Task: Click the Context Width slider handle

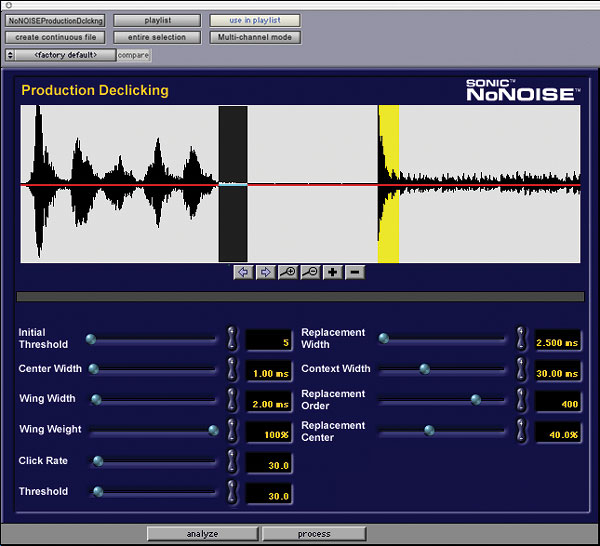Action: tap(425, 369)
